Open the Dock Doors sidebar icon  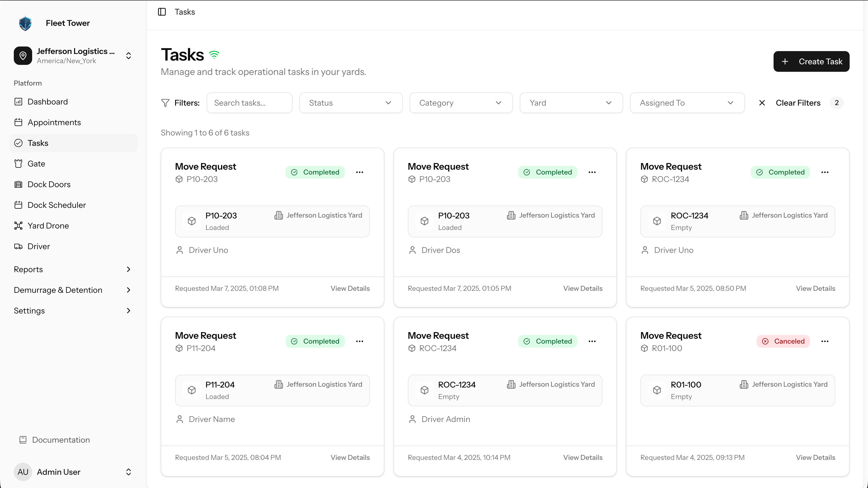18,184
